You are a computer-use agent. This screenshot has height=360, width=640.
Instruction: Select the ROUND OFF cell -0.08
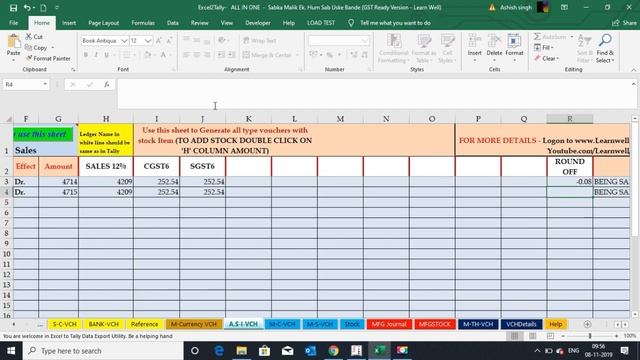click(569, 182)
